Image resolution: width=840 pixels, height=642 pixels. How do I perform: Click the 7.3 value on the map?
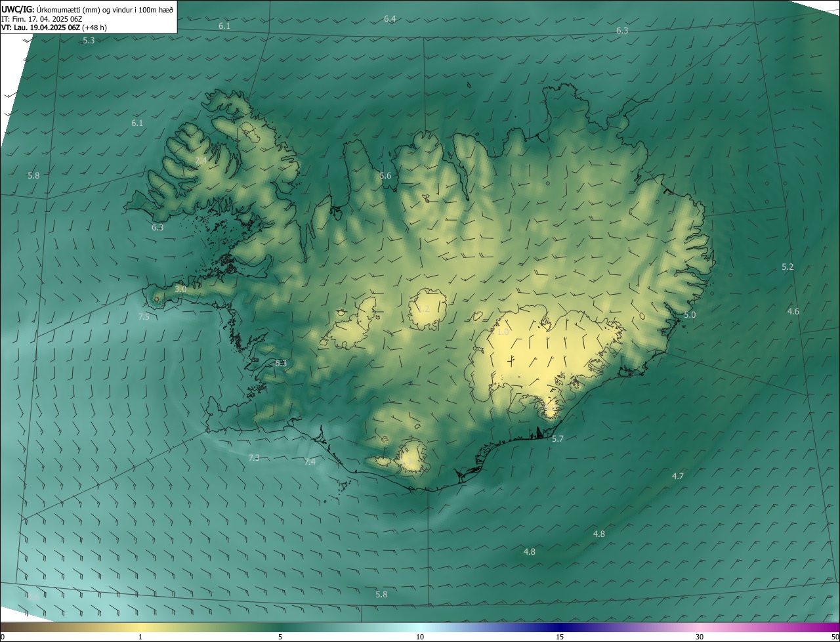[x=254, y=458]
